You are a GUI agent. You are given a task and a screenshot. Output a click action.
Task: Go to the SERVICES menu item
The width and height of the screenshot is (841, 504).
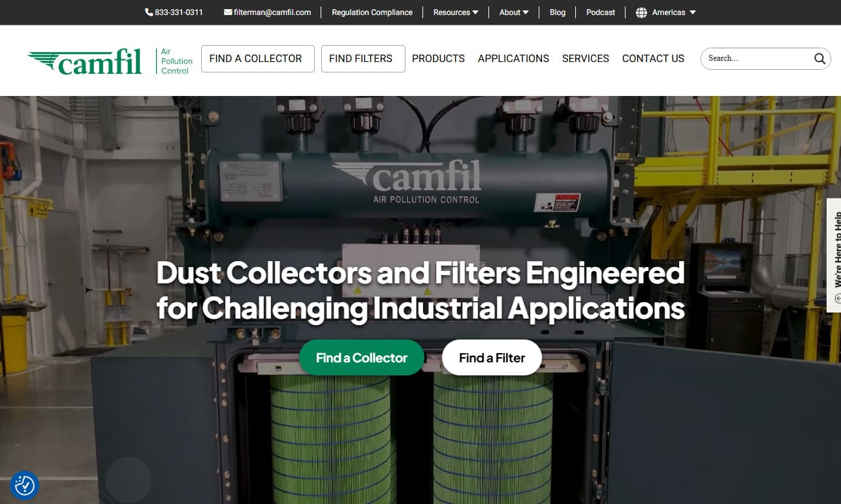click(585, 59)
